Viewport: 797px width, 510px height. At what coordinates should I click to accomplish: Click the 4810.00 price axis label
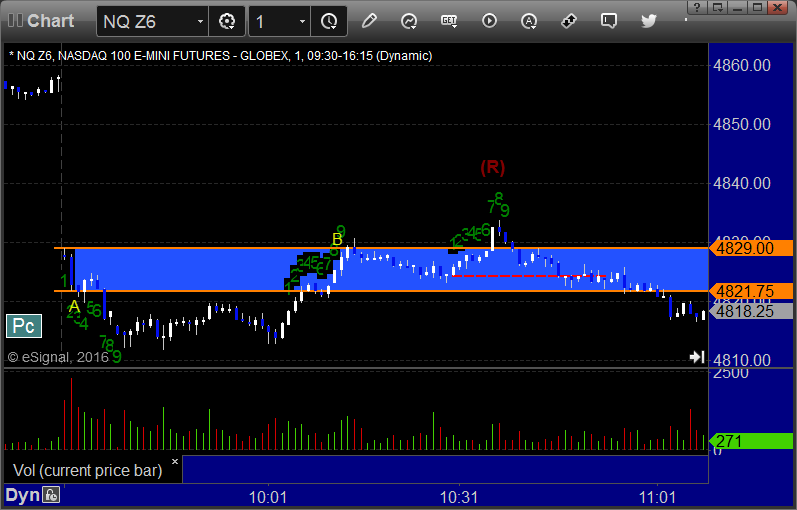click(x=742, y=360)
